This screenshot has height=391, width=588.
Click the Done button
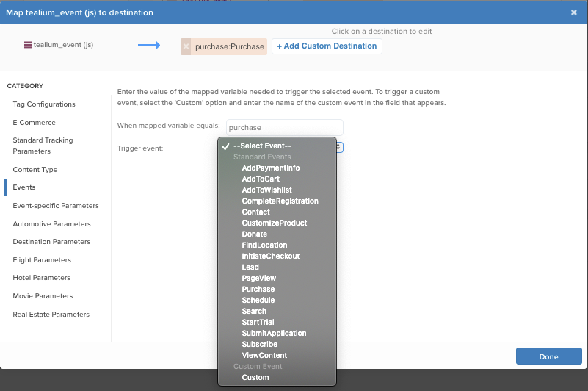548,356
